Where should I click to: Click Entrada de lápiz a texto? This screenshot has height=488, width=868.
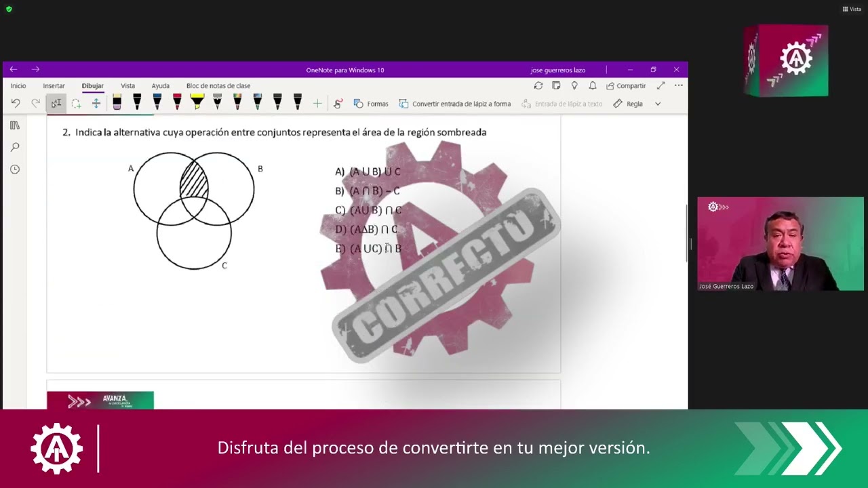(x=561, y=104)
